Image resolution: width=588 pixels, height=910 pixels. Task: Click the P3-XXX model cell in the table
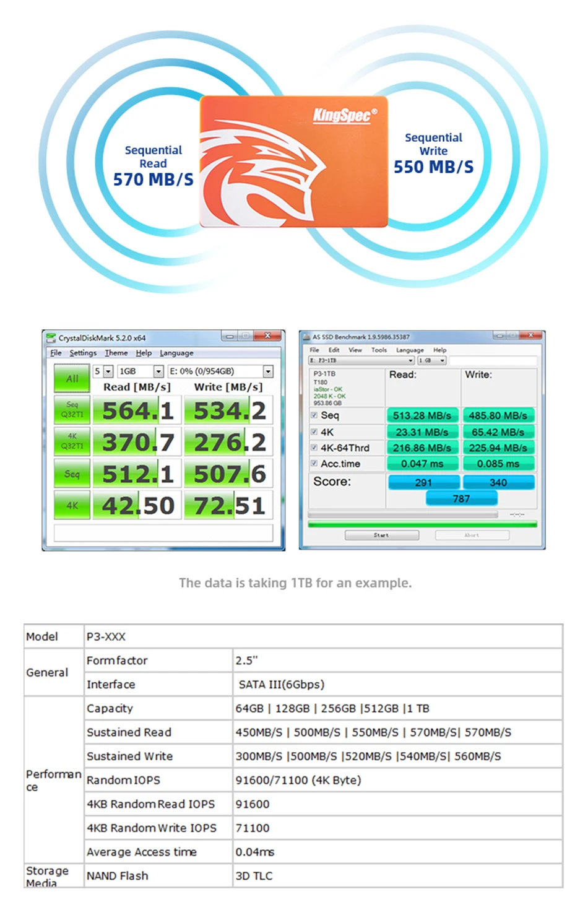pyautogui.click(x=323, y=636)
